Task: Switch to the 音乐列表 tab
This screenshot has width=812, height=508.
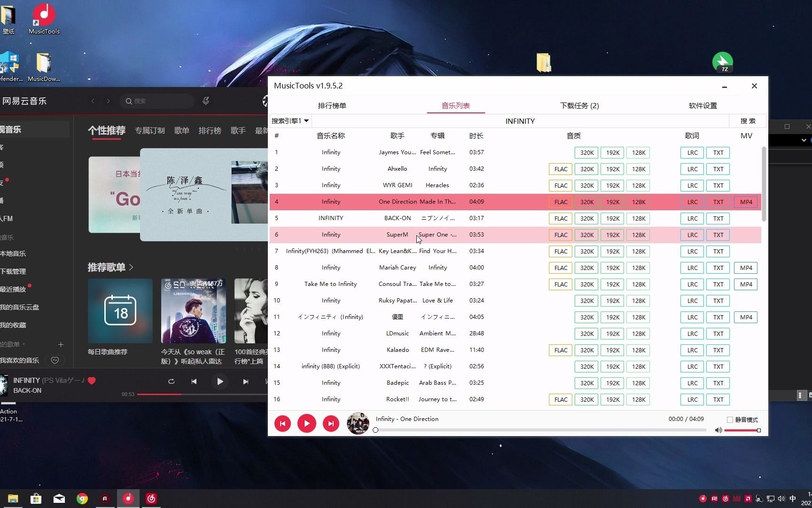Action: [x=455, y=105]
